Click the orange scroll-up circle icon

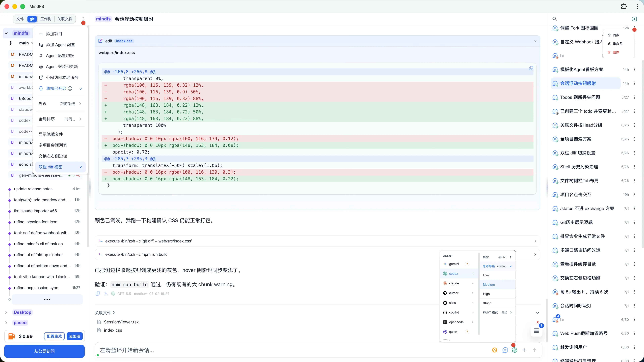click(x=495, y=350)
